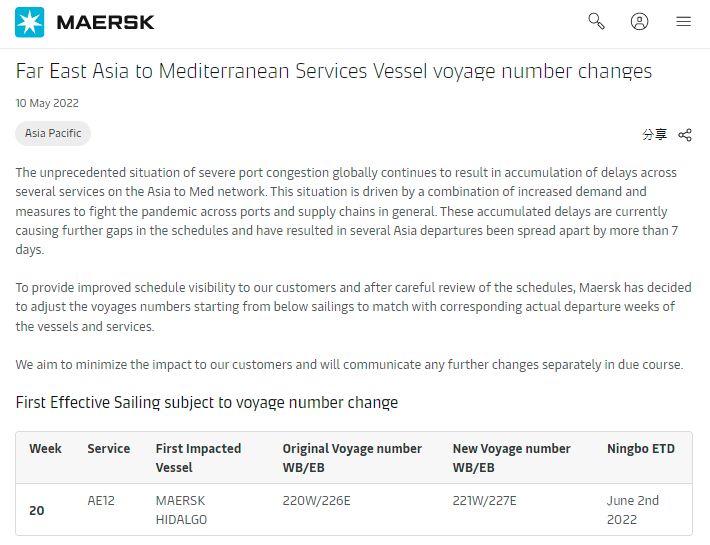
Task: Click the New Voyage number header
Action: (x=511, y=458)
